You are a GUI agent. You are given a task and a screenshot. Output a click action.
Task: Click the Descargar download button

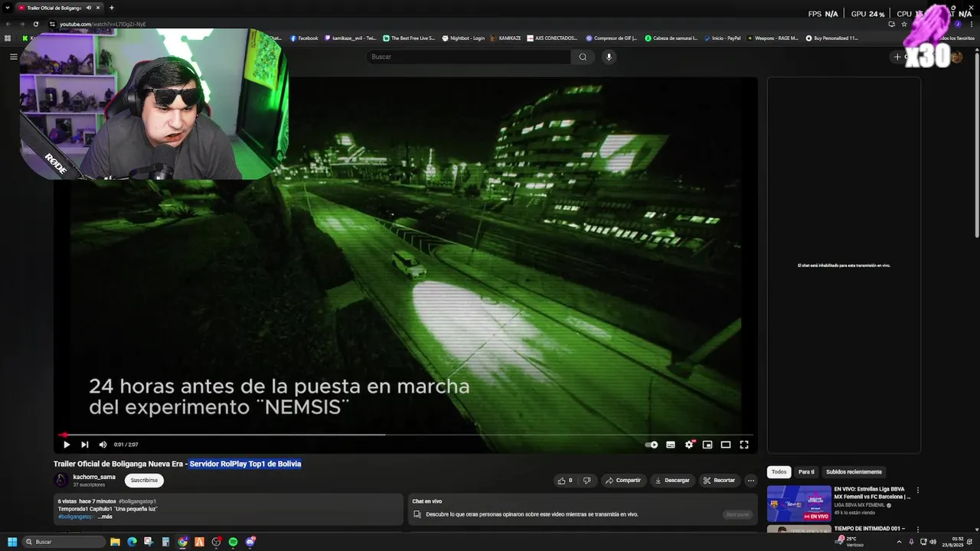coord(672,481)
